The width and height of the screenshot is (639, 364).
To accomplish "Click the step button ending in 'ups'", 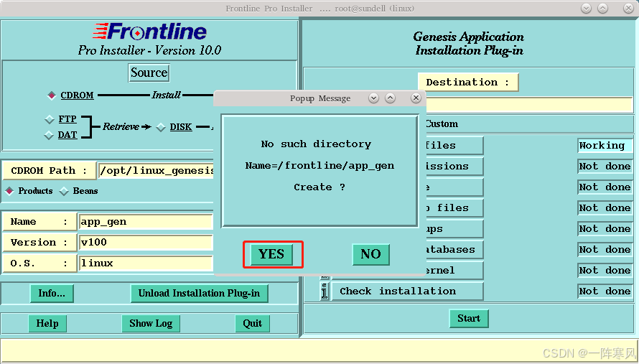I will [x=454, y=229].
